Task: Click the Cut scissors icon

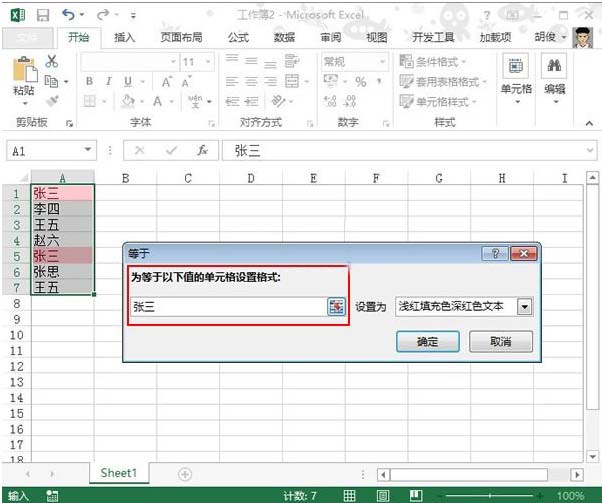Action: click(x=51, y=61)
